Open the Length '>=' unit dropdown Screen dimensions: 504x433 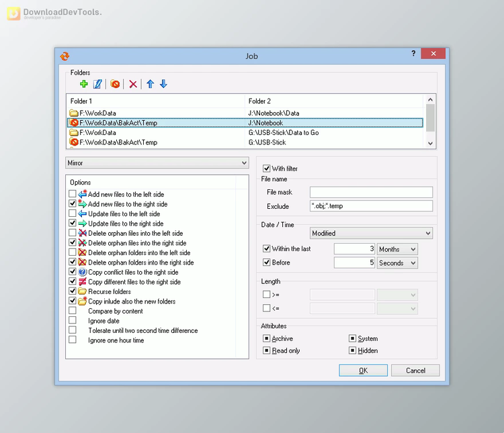coord(397,295)
